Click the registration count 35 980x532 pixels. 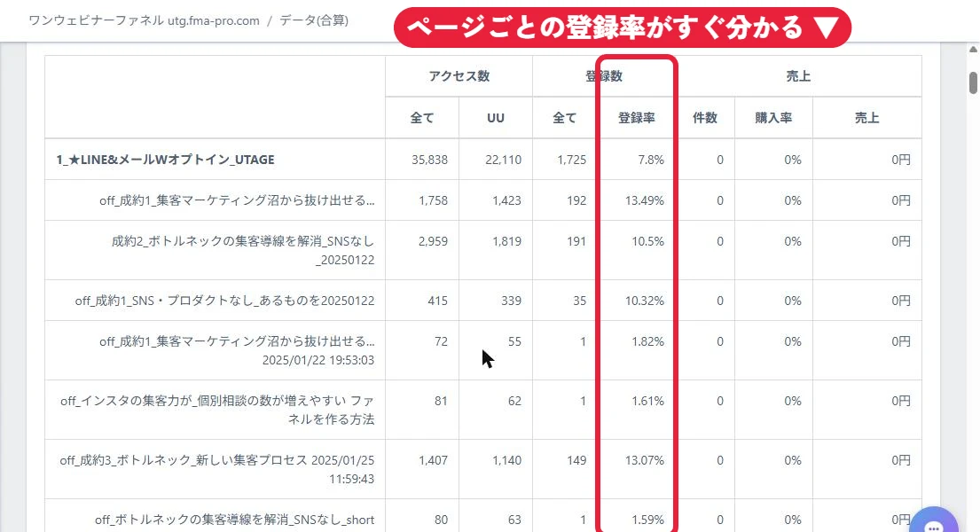(580, 301)
